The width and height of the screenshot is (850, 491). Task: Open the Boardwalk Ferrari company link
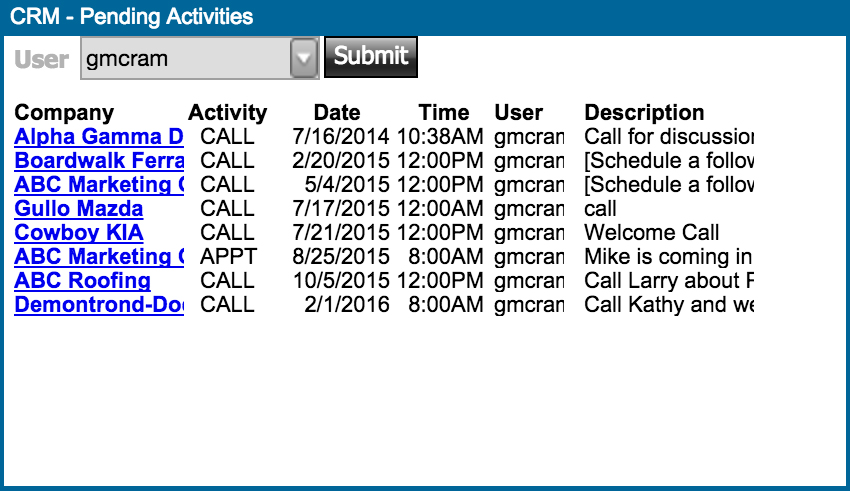tap(99, 161)
